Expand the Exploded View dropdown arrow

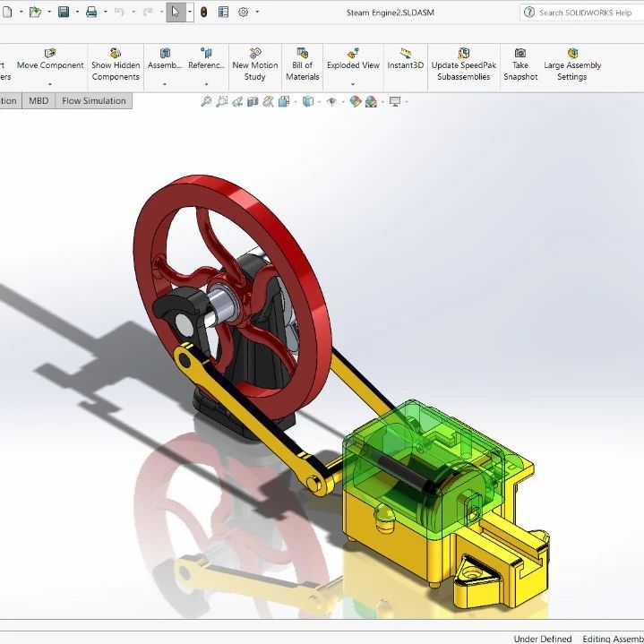[x=353, y=84]
